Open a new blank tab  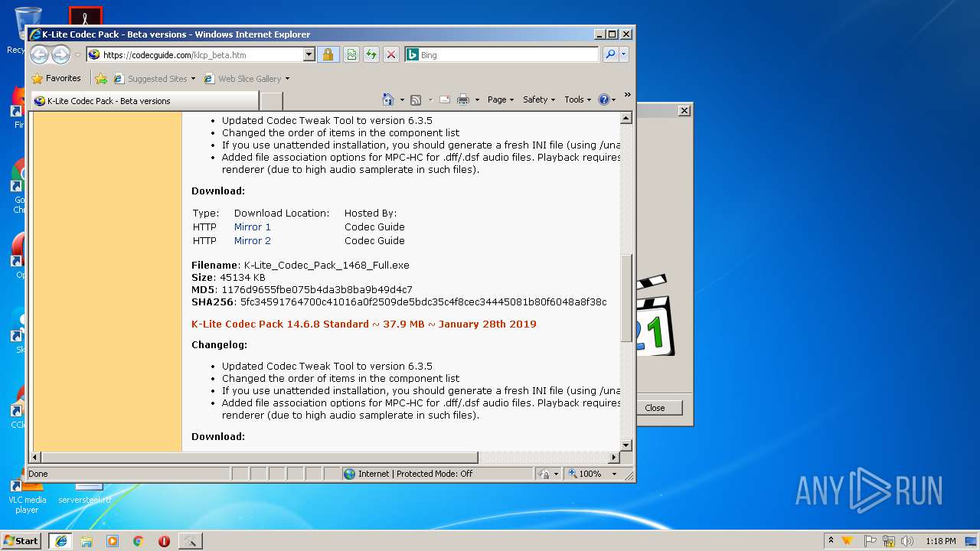click(x=272, y=101)
